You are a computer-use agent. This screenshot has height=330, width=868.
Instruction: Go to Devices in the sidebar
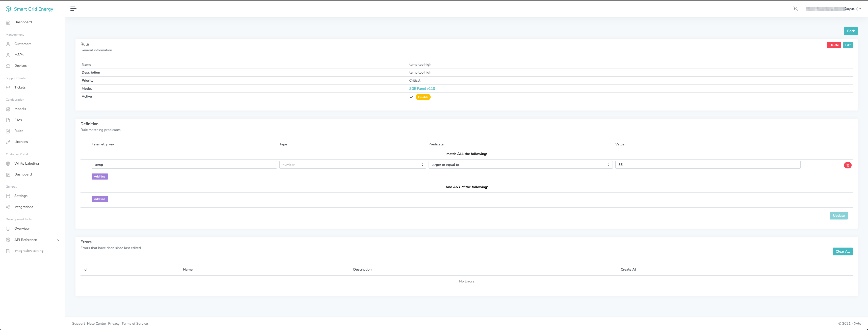click(20, 66)
